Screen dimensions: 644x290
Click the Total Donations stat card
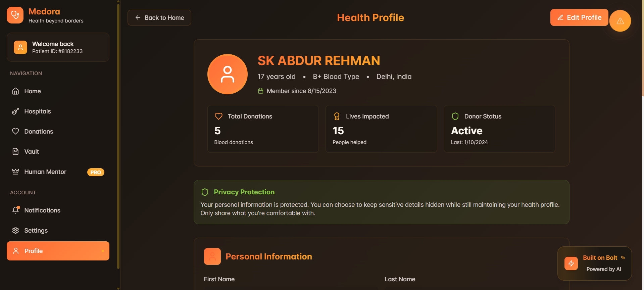coord(263,129)
